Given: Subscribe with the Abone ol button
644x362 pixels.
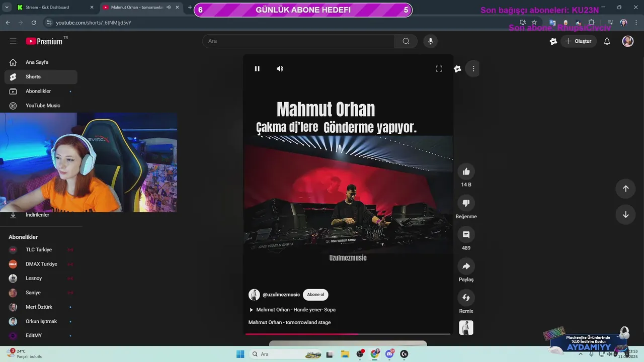Looking at the screenshot, I should 315,295.
